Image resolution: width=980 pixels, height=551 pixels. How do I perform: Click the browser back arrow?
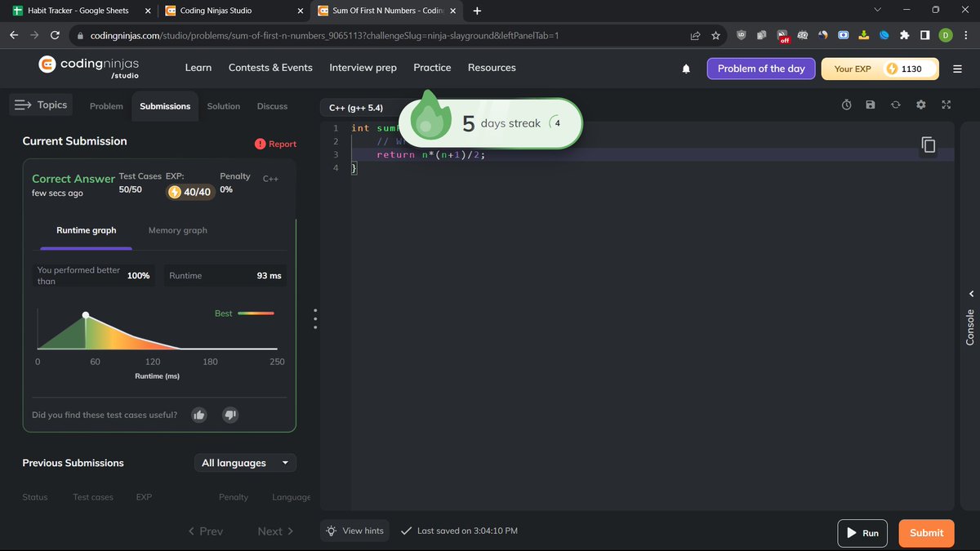pos(14,36)
